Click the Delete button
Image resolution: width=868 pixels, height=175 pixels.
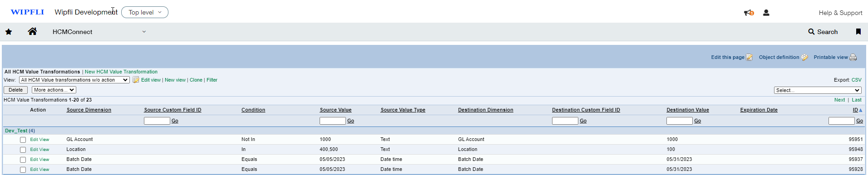(15, 90)
